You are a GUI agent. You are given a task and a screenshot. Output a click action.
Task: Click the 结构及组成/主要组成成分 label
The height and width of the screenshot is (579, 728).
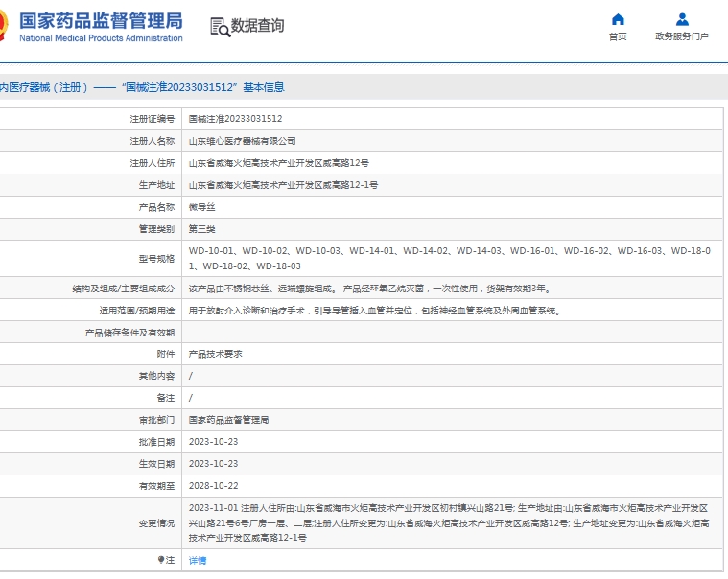[x=124, y=289]
